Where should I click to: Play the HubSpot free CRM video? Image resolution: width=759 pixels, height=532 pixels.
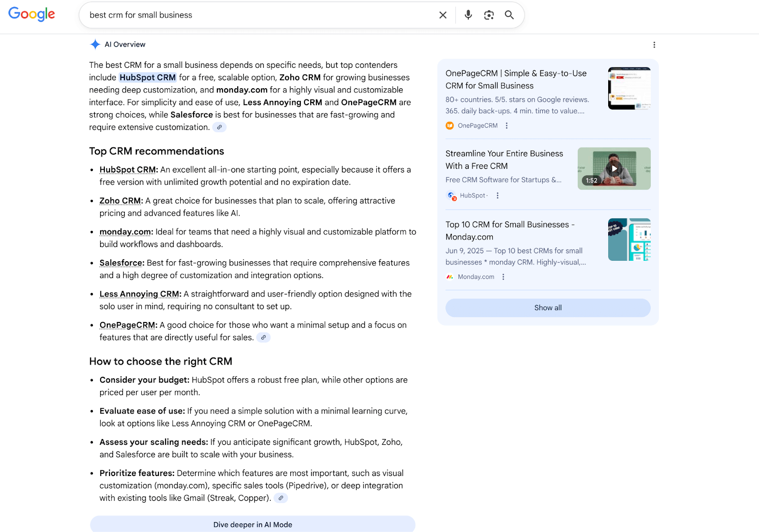[614, 168]
